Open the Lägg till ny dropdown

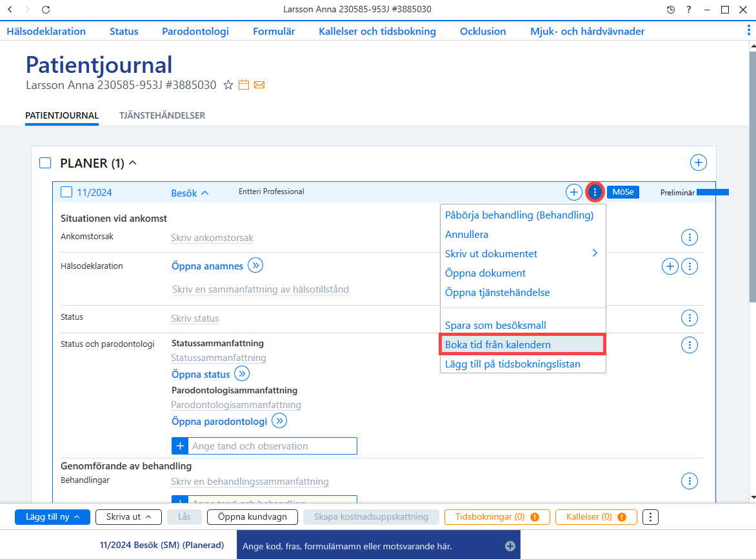pyautogui.click(x=52, y=516)
